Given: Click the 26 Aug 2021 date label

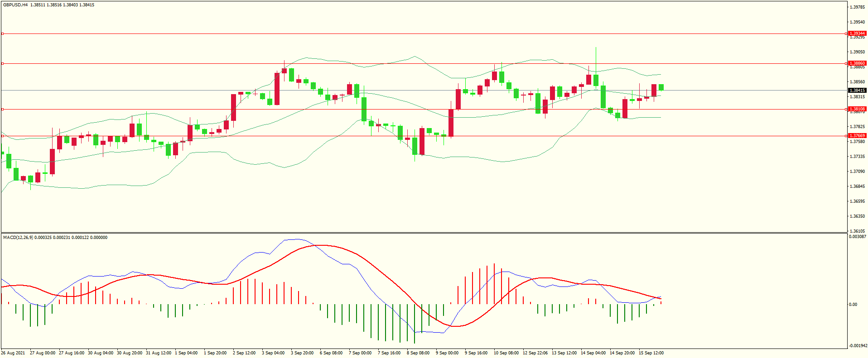Looking at the screenshot, I should click(13, 353).
